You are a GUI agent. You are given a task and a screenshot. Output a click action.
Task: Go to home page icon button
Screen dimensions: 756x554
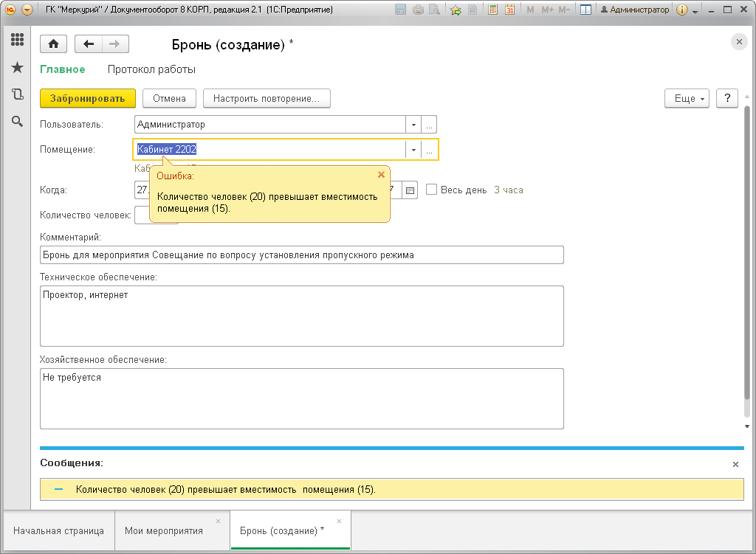(53, 44)
